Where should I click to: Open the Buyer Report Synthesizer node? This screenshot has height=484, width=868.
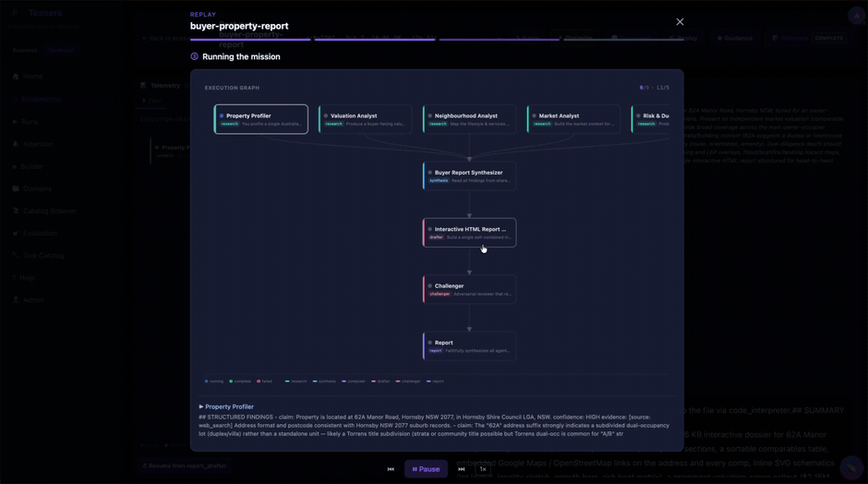click(469, 175)
